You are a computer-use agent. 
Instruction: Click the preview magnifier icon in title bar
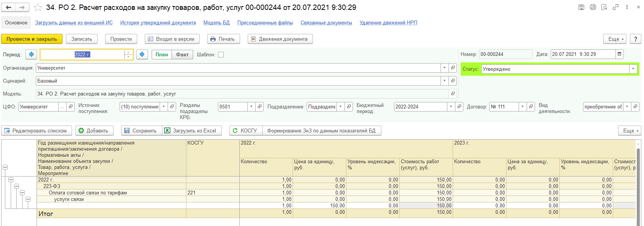tap(604, 7)
